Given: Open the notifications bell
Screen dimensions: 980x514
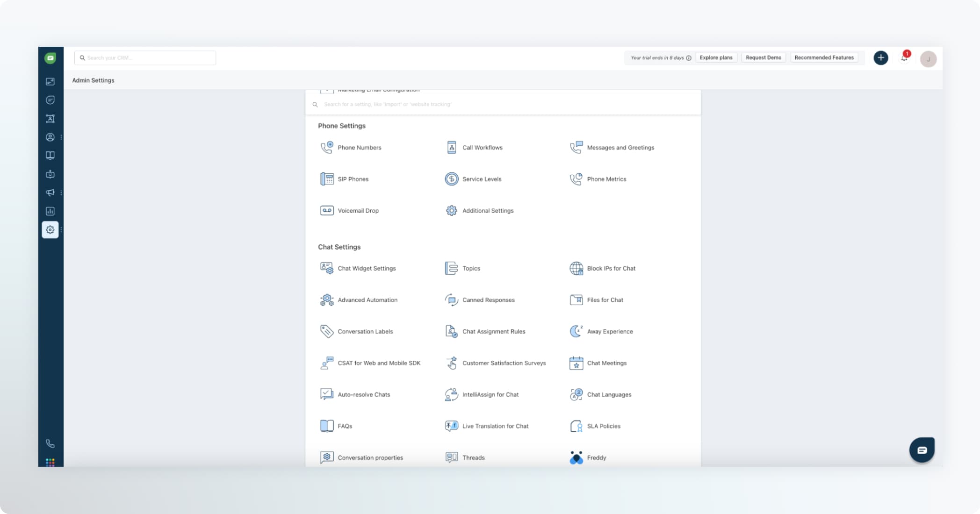Looking at the screenshot, I should click(x=904, y=57).
